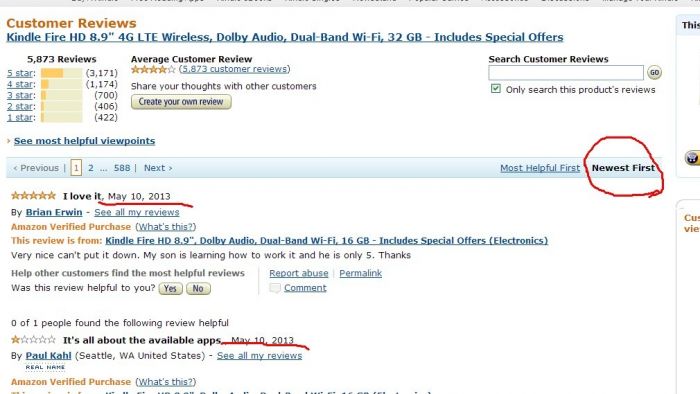
Task: Filter reviews by 1 star link
Action: [x=20, y=118]
